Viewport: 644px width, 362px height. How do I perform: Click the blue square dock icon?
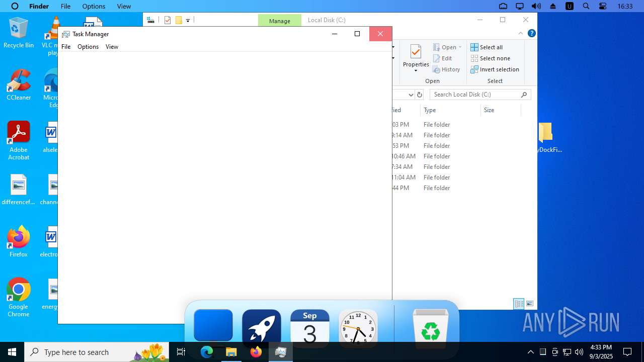213,325
